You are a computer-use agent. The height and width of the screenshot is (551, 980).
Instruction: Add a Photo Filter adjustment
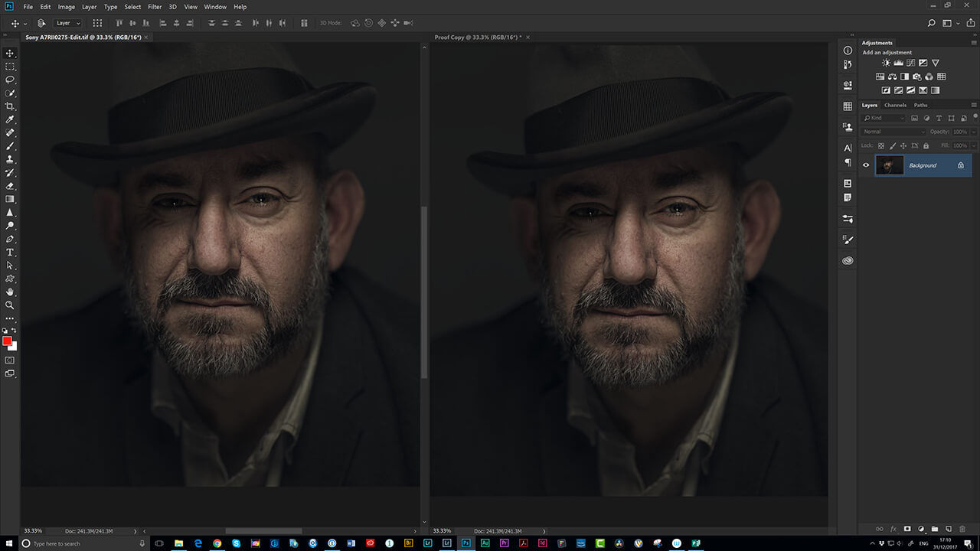tap(916, 77)
